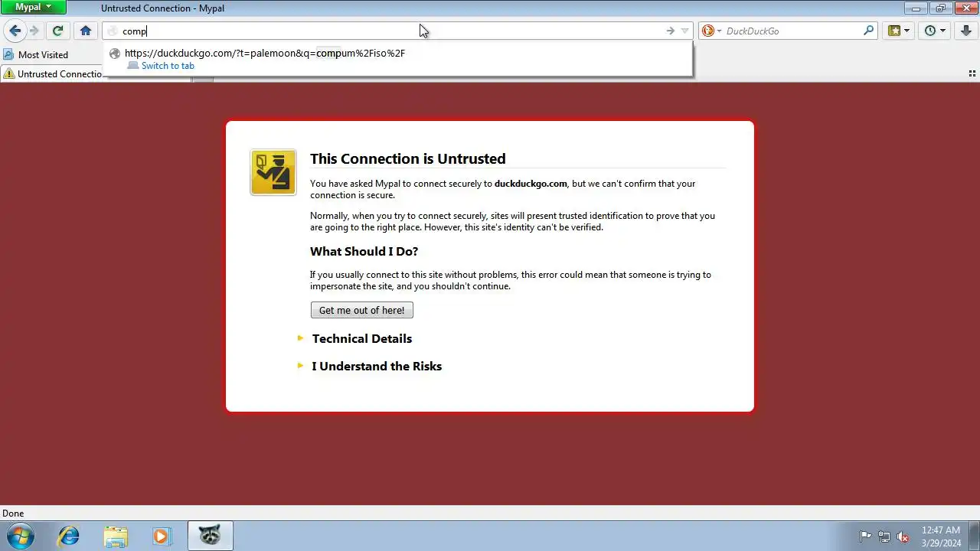This screenshot has height=551, width=980.
Task: Click the Get me out of here! button
Action: (362, 310)
